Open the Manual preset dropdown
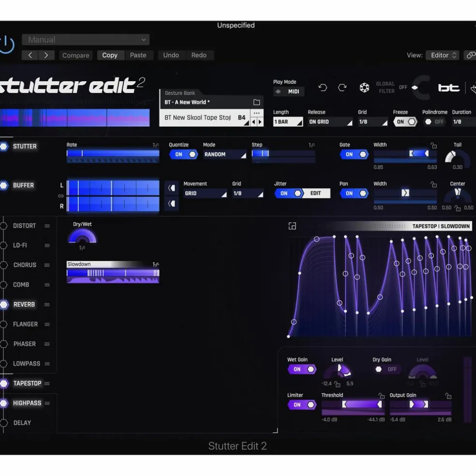 (x=86, y=40)
